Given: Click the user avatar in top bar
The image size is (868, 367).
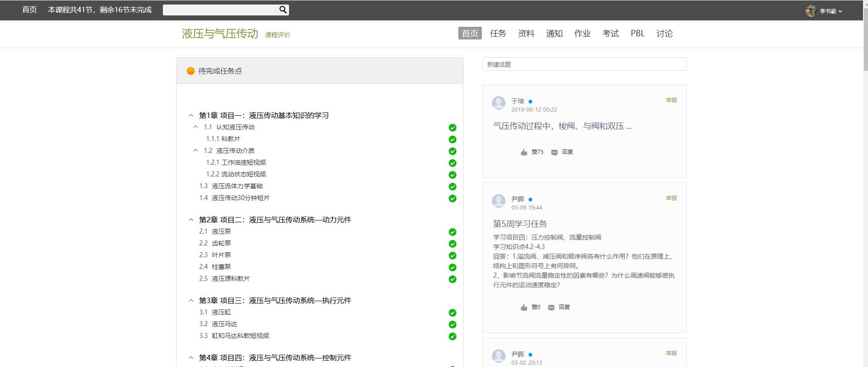Looking at the screenshot, I should click(811, 11).
